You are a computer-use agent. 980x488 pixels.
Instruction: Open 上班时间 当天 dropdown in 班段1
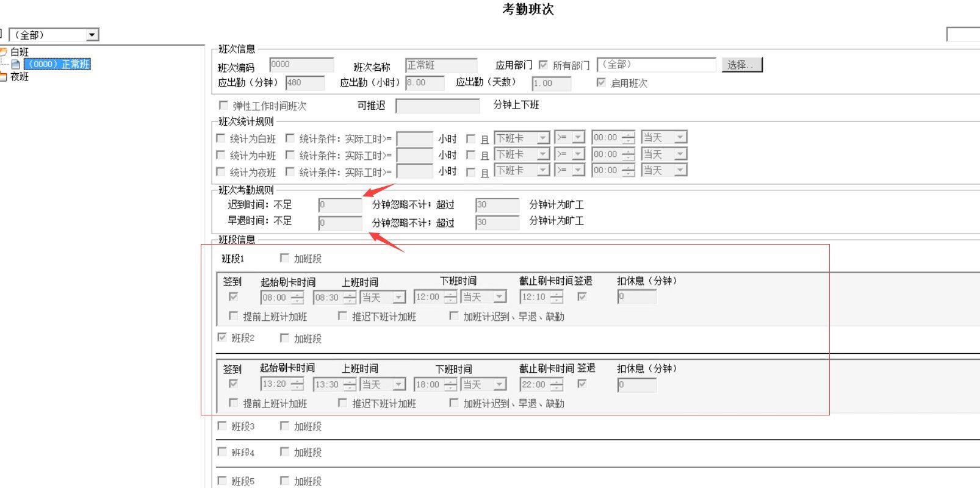(x=383, y=298)
